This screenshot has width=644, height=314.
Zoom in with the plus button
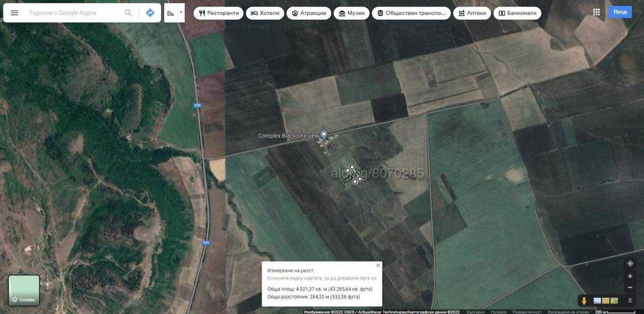coord(630,276)
